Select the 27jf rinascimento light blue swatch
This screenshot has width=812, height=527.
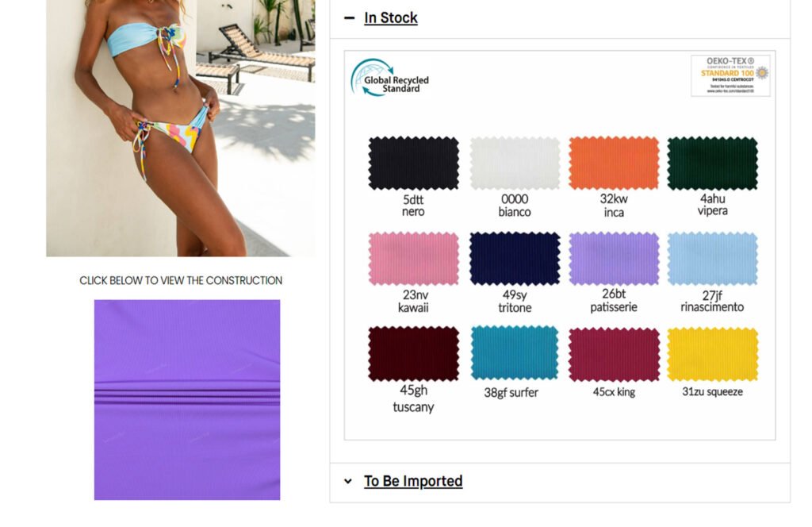pyautogui.click(x=713, y=259)
